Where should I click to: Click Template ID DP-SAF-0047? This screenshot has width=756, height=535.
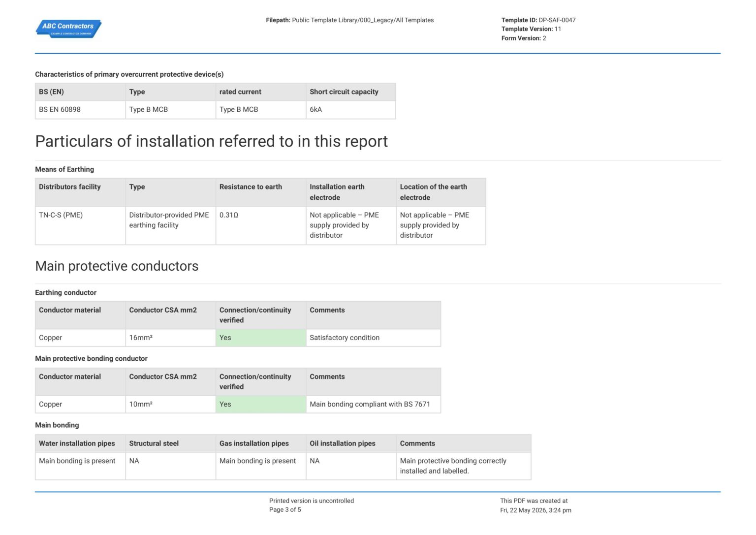(538, 20)
